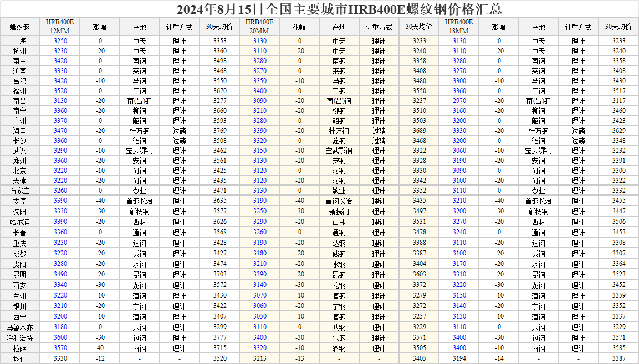The width and height of the screenshot is (639, 364).
Task: Select the 海口 city cell
Action: click(x=20, y=131)
